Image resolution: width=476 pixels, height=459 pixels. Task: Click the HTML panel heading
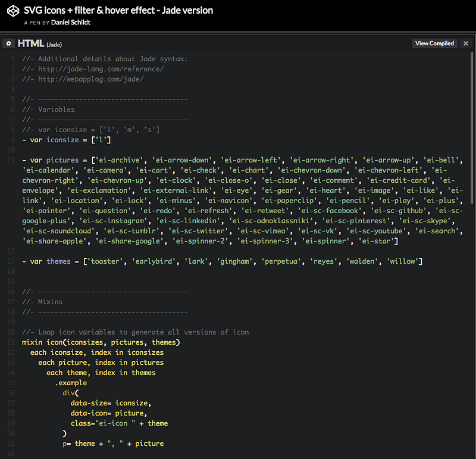click(31, 43)
